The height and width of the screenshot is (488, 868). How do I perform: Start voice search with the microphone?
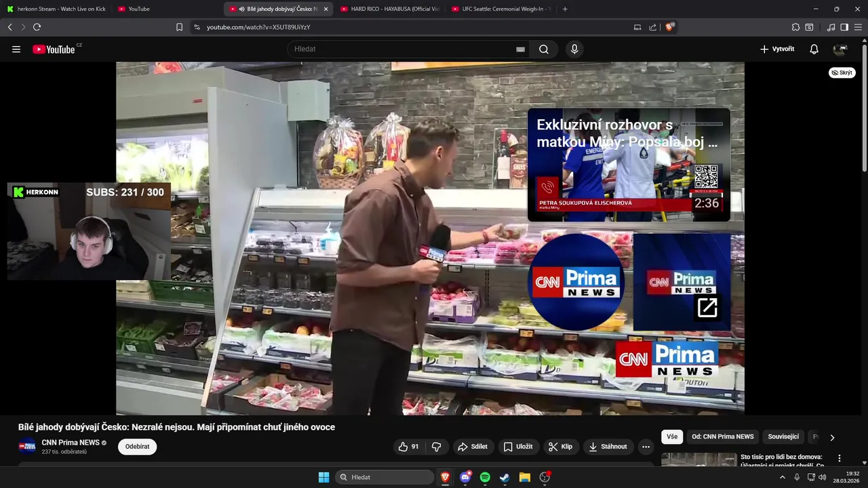click(x=574, y=49)
